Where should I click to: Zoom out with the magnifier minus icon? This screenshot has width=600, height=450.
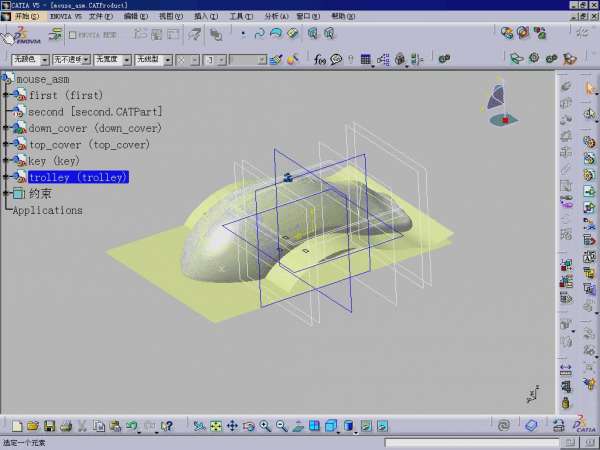click(x=282, y=426)
